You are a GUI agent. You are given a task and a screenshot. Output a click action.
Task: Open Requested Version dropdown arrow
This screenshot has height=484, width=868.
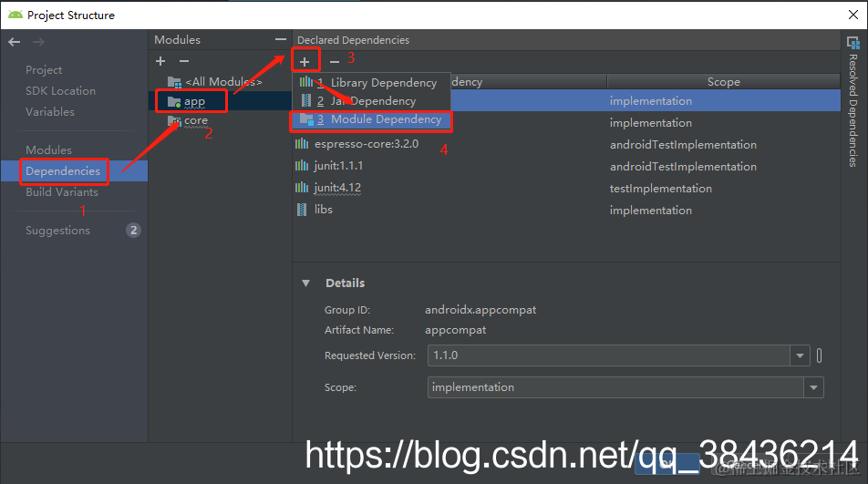click(x=800, y=355)
